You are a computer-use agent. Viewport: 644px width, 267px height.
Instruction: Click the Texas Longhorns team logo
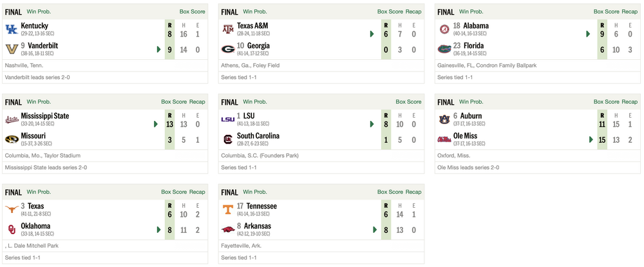point(11,209)
